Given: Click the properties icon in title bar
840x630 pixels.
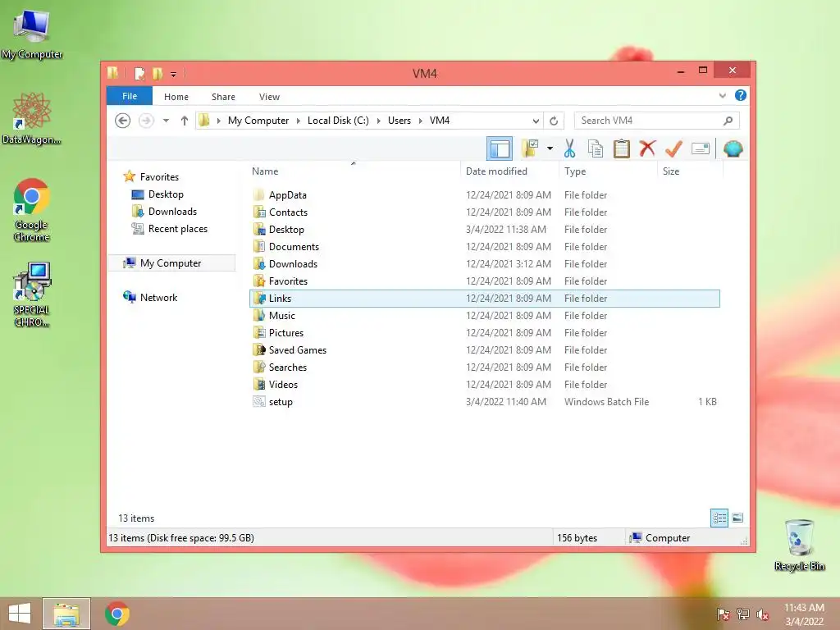Looking at the screenshot, I should (139, 73).
